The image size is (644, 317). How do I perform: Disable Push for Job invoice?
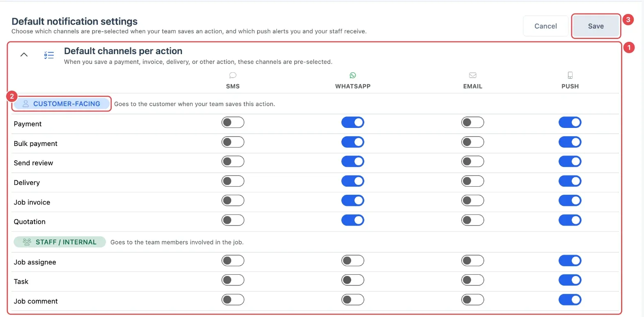[x=570, y=201]
